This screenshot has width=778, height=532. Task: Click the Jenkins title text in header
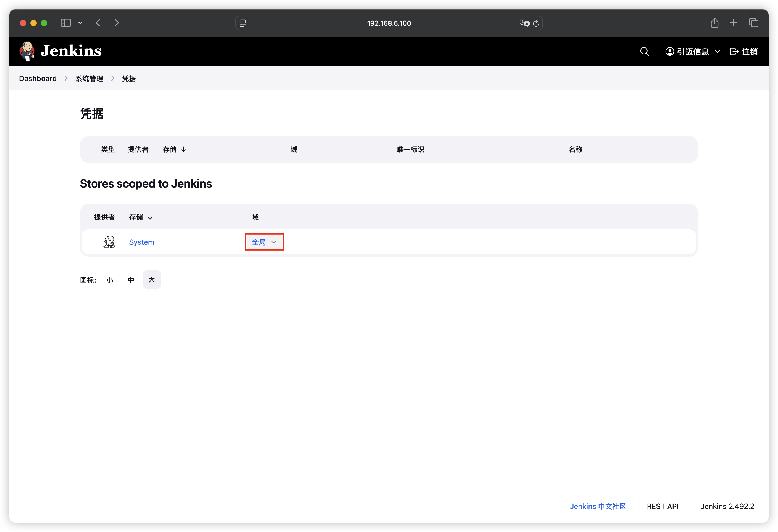pos(71,51)
